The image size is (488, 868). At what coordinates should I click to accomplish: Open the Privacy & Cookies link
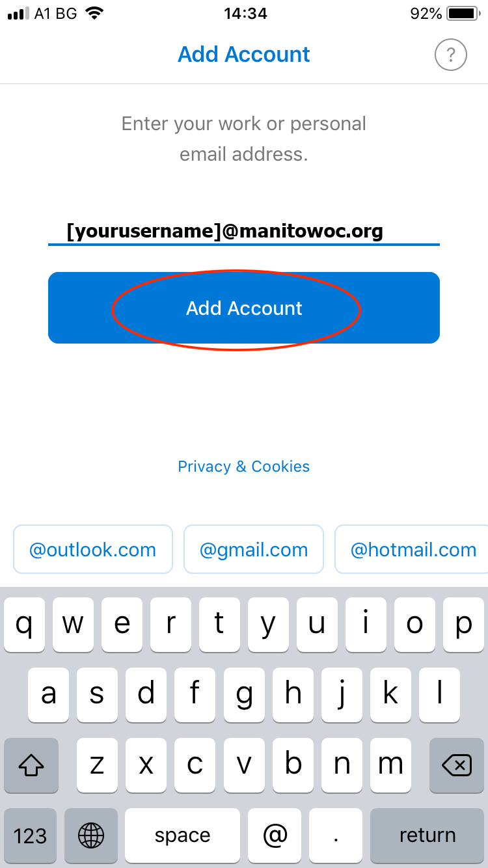coord(244,467)
